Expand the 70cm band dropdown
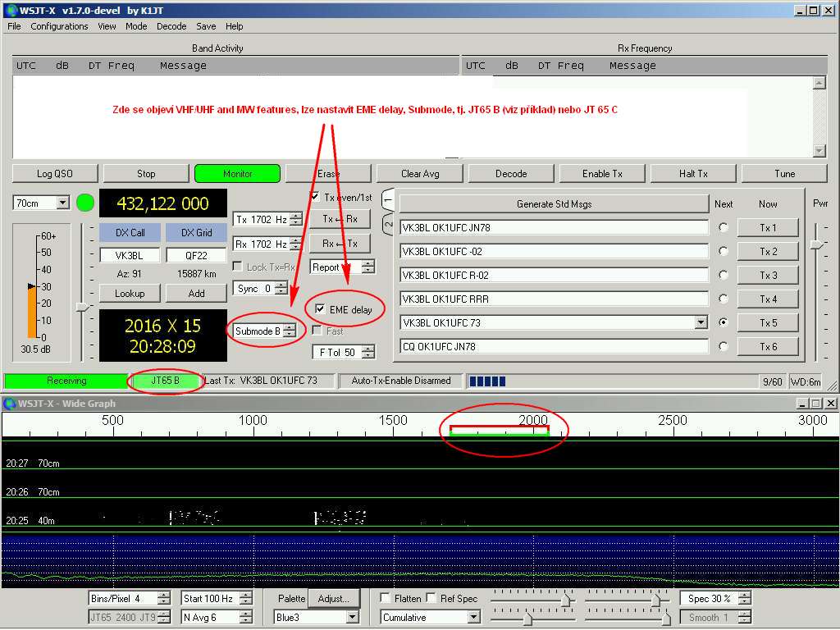 click(62, 203)
